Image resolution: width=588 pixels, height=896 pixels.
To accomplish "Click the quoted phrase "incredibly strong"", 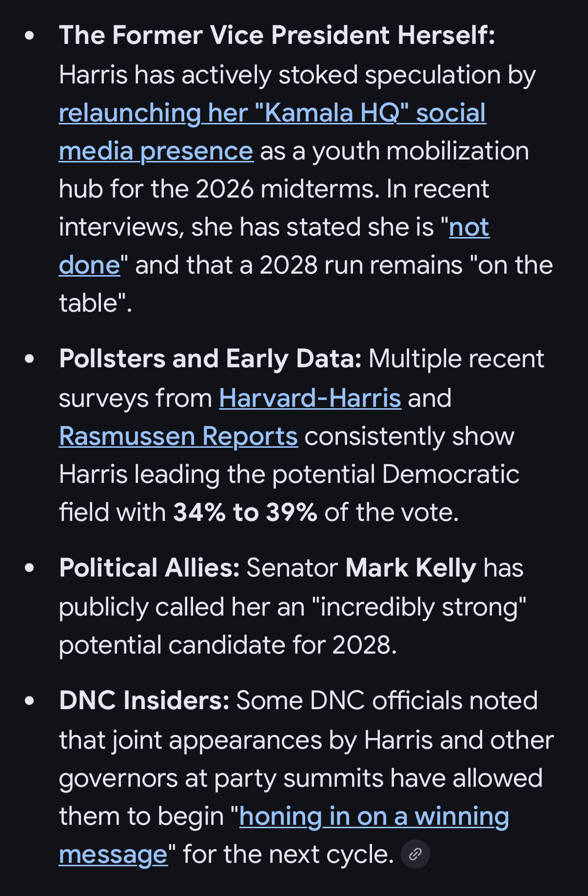I will 419,607.
